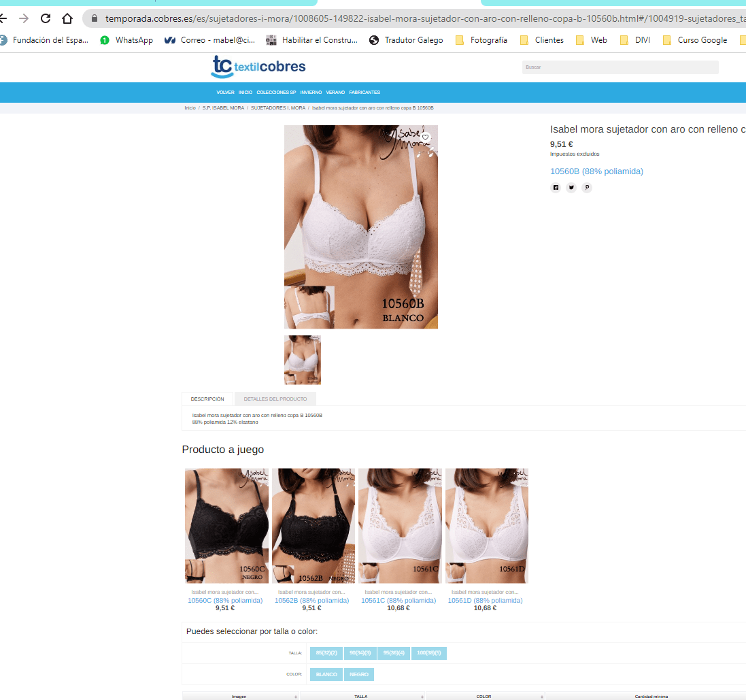Click 10561C (88% poliamida) link
The width and height of the screenshot is (746, 700).
(399, 601)
